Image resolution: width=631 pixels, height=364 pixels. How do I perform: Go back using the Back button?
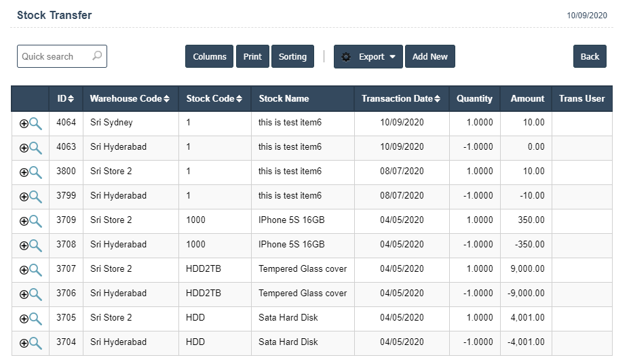pos(590,57)
